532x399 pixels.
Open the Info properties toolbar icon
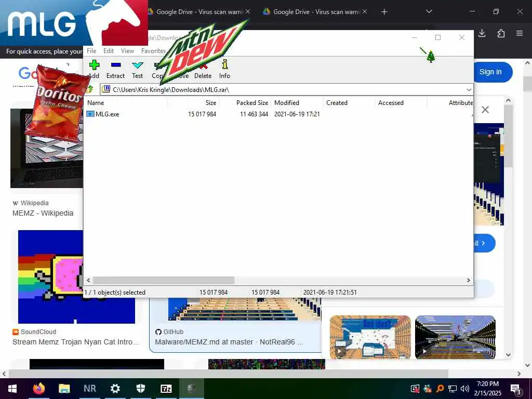[x=224, y=64]
